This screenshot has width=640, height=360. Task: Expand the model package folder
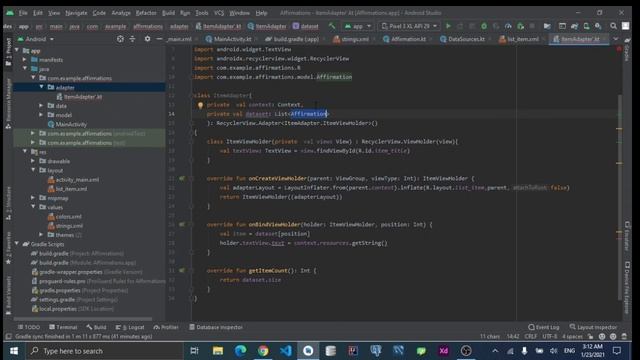41,115
